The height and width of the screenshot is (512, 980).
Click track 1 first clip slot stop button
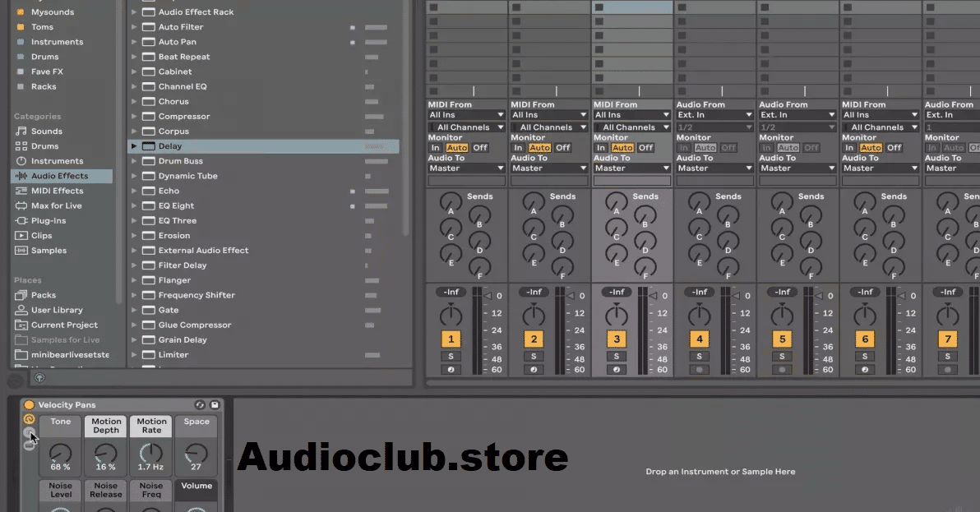(x=433, y=7)
